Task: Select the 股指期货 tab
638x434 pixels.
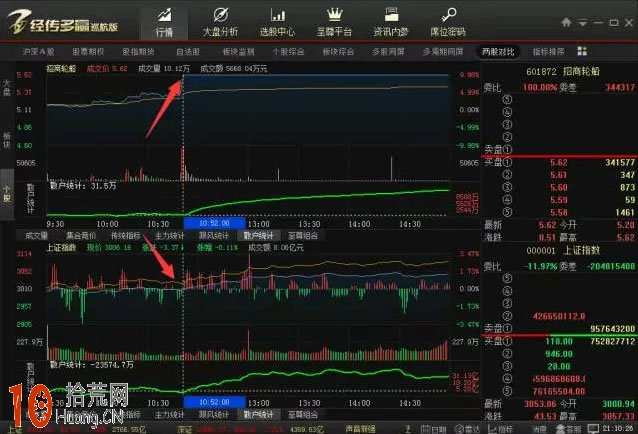Action: 138,52
